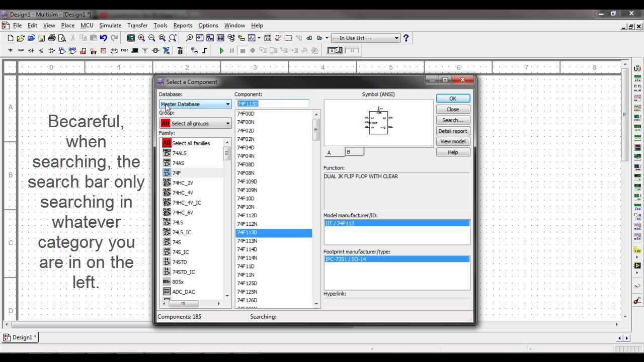Place a bus

[204, 51]
